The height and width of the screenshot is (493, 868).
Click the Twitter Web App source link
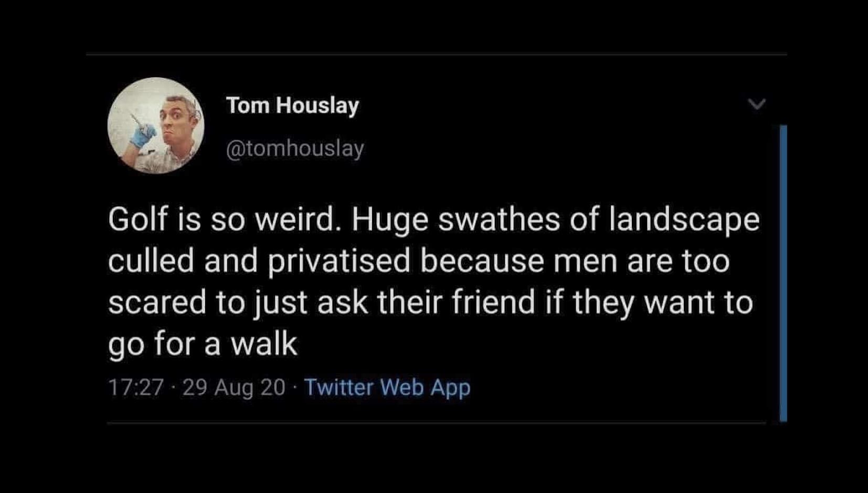387,388
